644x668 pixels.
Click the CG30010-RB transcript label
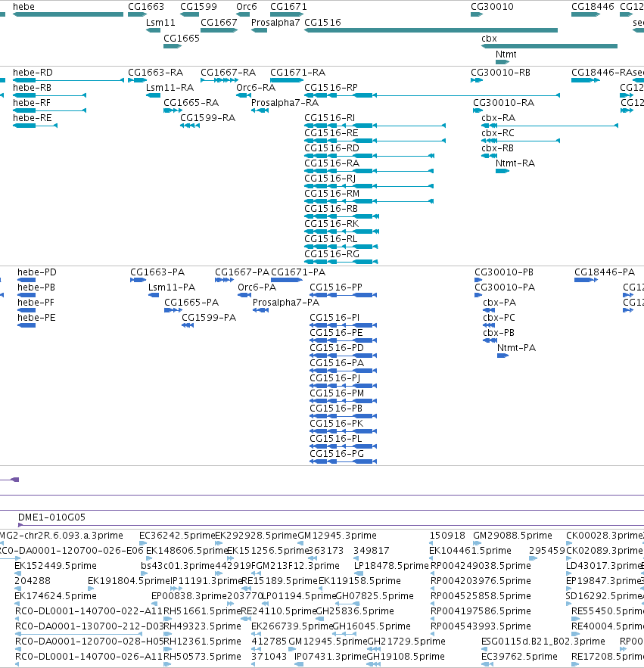500,73
